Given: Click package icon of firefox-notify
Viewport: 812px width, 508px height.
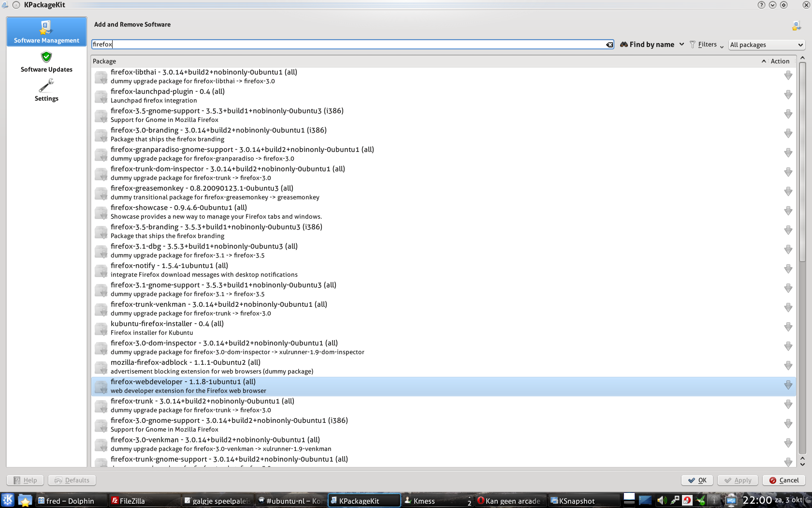Looking at the screenshot, I should 101,270.
